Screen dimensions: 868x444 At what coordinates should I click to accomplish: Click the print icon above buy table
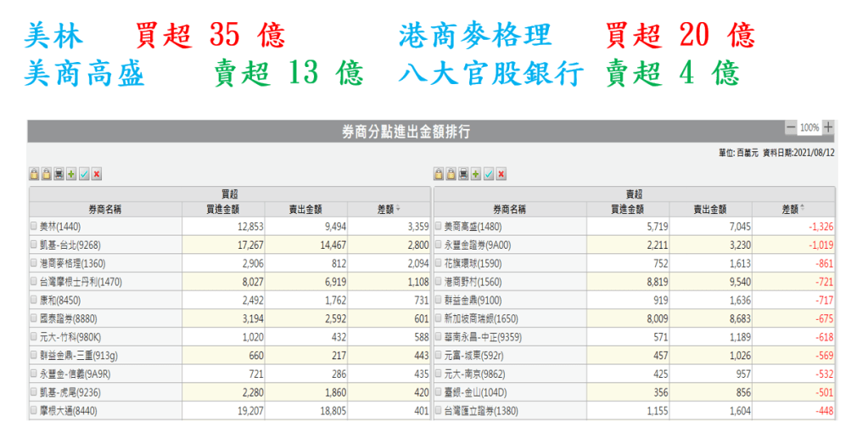[59, 174]
